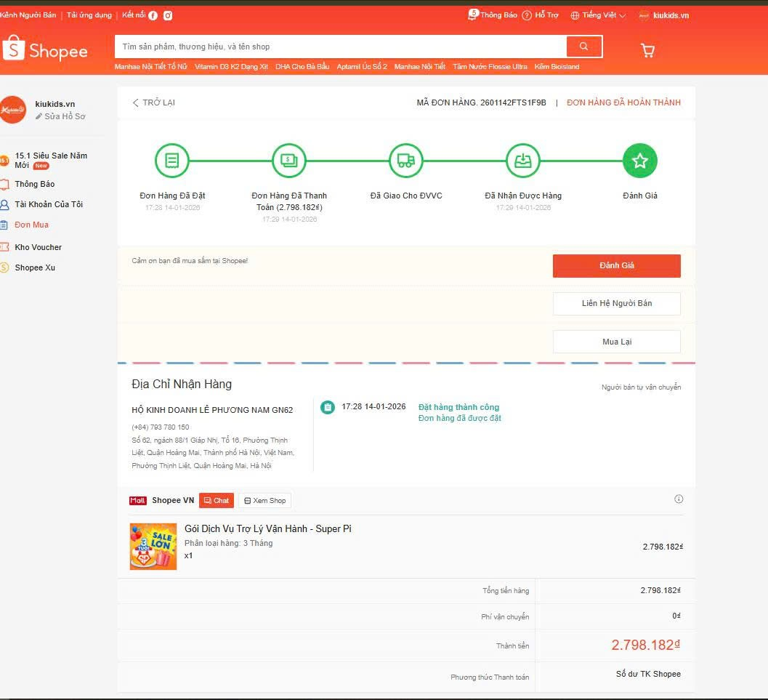Open Kênh Người Bán link
The width and height of the screenshot is (768, 700).
pos(28,15)
